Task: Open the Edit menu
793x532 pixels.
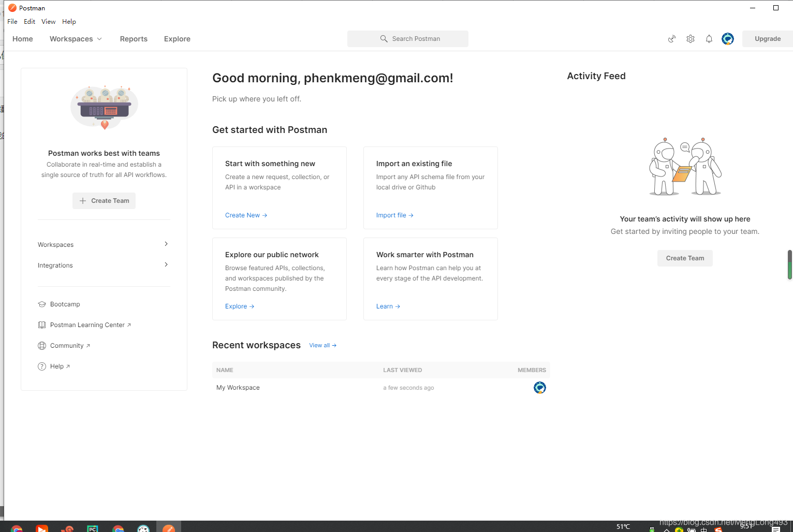Action: point(30,22)
